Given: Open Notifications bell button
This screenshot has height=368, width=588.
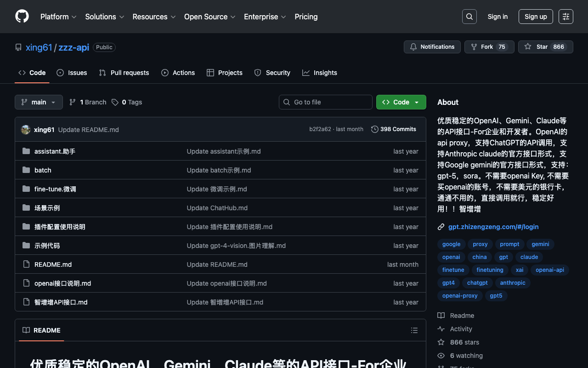Looking at the screenshot, I should pos(432,47).
